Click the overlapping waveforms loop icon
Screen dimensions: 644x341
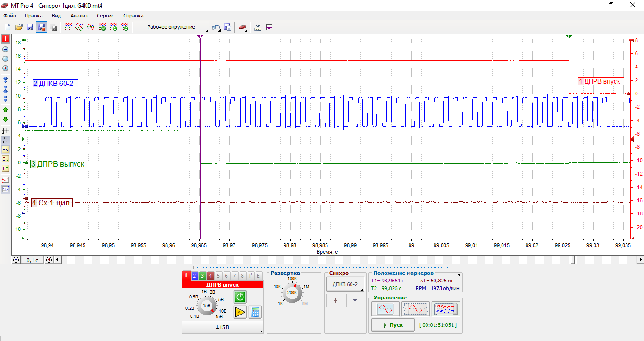coord(91,27)
